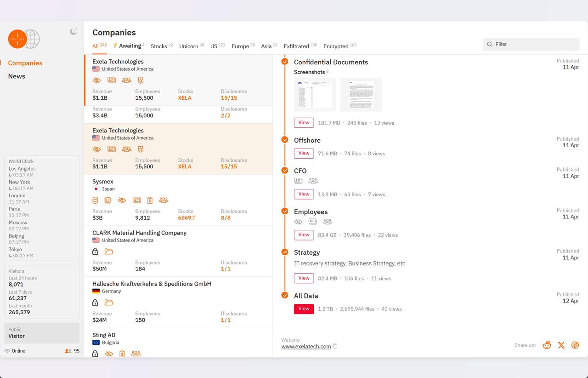Image resolution: width=588 pixels, height=378 pixels.
Task: Open the US tab
Action: [218, 46]
